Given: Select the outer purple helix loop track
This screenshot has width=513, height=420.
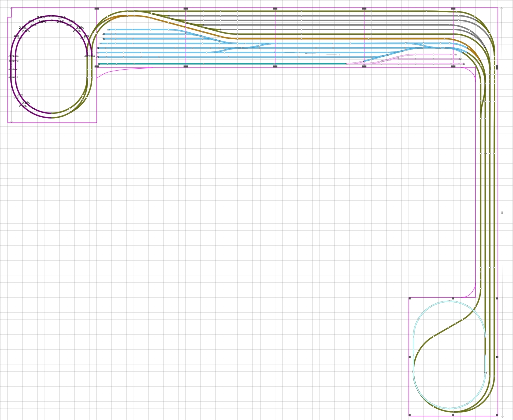Looking at the screenshot, I should pos(12,66).
